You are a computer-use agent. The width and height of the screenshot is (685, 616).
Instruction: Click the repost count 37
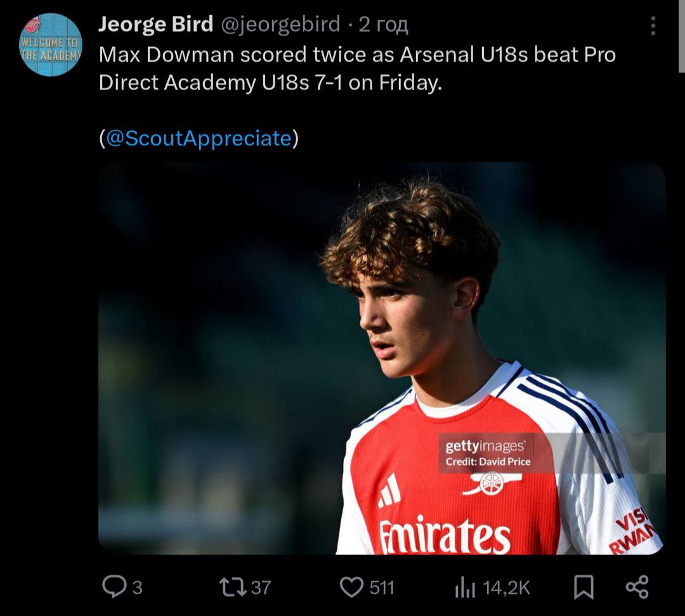(x=261, y=588)
